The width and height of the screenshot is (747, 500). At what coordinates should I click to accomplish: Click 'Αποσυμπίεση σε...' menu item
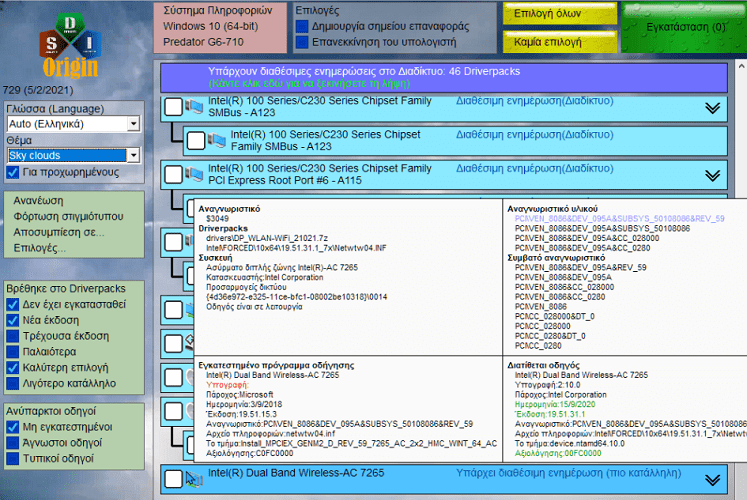[59, 232]
